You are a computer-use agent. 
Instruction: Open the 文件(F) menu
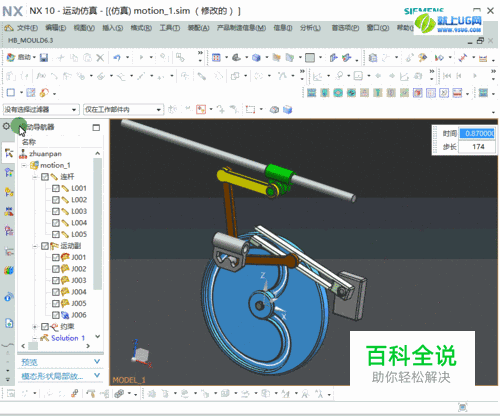27,28
